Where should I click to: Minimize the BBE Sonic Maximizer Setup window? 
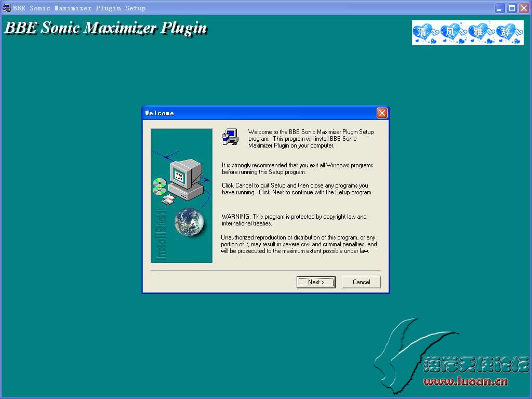tap(499, 8)
